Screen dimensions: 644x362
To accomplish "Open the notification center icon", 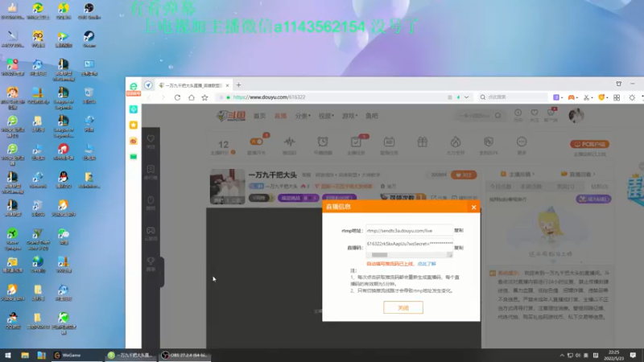I will click(x=633, y=356).
